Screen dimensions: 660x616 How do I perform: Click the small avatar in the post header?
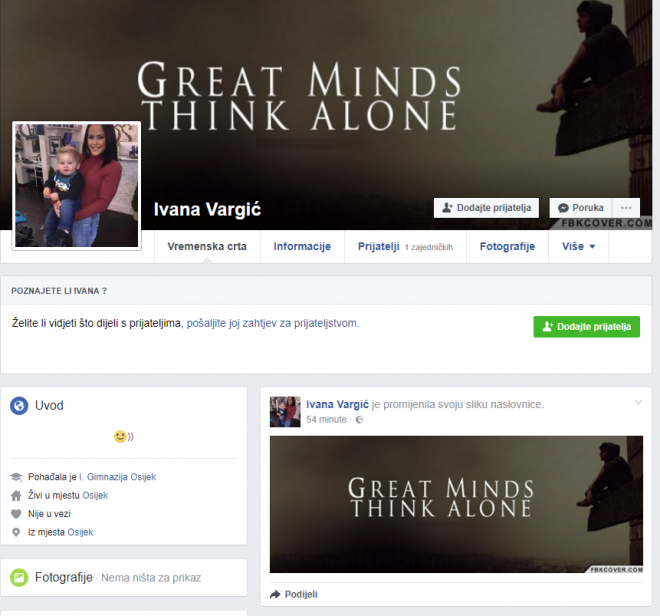point(285,411)
